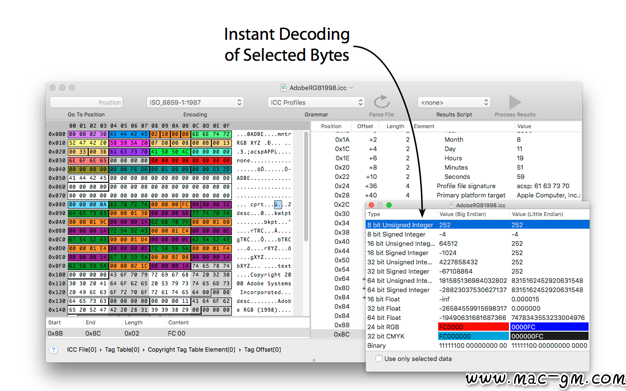Select the Primary platform target row
This screenshot has height=391, width=626.
(x=446, y=195)
